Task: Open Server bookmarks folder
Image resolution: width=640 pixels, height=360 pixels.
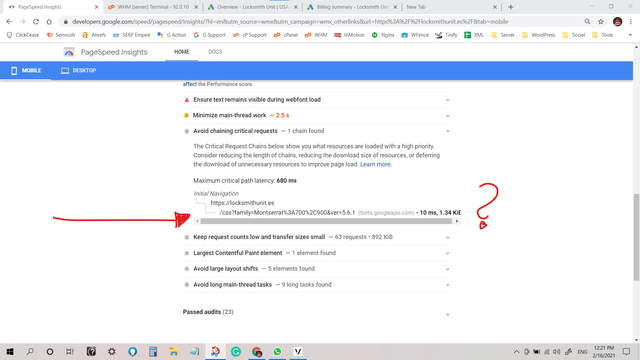Action: coord(503,35)
